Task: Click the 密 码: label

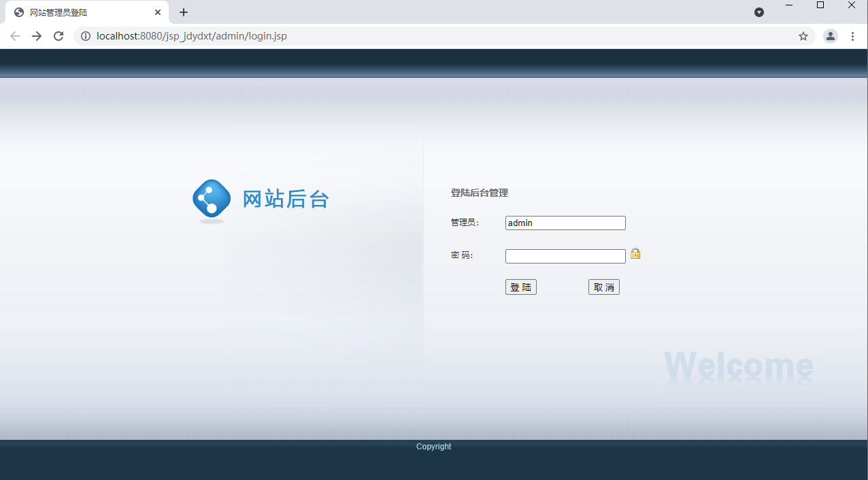Action: coord(462,255)
